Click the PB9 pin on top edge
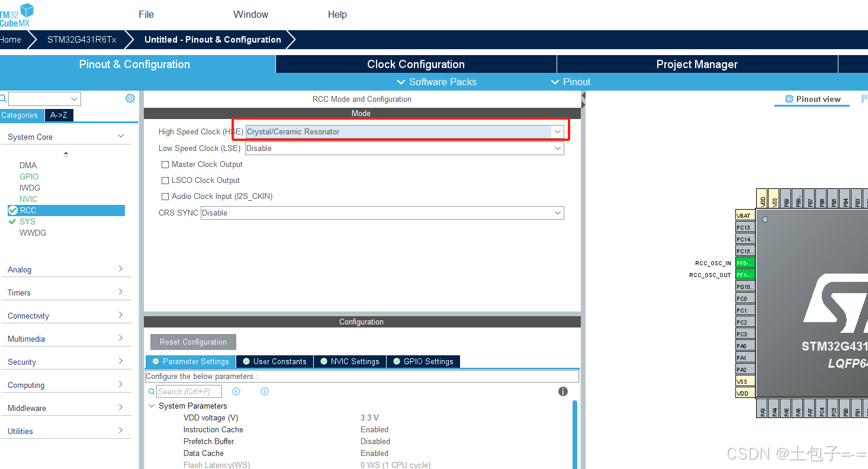Screen dimensions: 868x469 point(786,198)
